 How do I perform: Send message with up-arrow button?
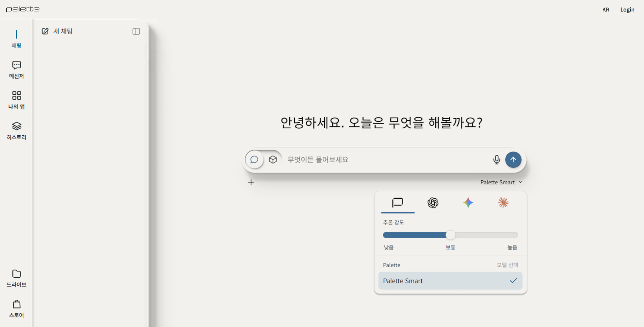513,159
